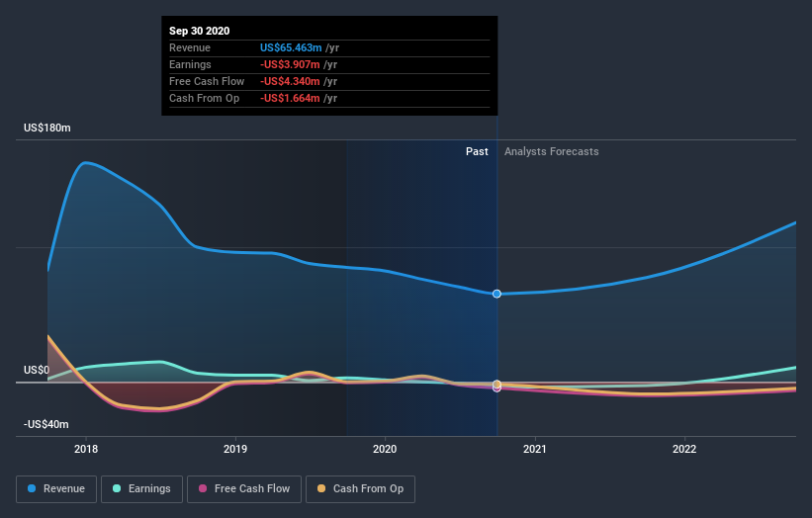Click the Free Cash Flow label in tooltip
The height and width of the screenshot is (518, 812).
tap(207, 81)
